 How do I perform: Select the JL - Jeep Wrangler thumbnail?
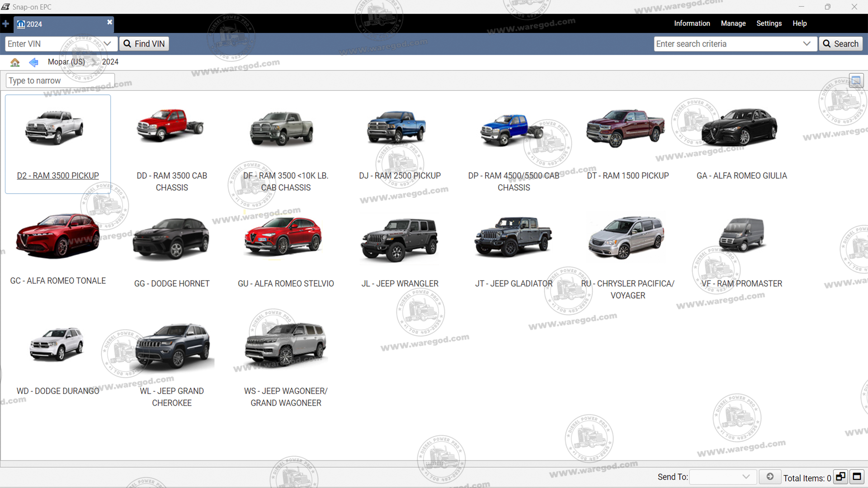(400, 239)
